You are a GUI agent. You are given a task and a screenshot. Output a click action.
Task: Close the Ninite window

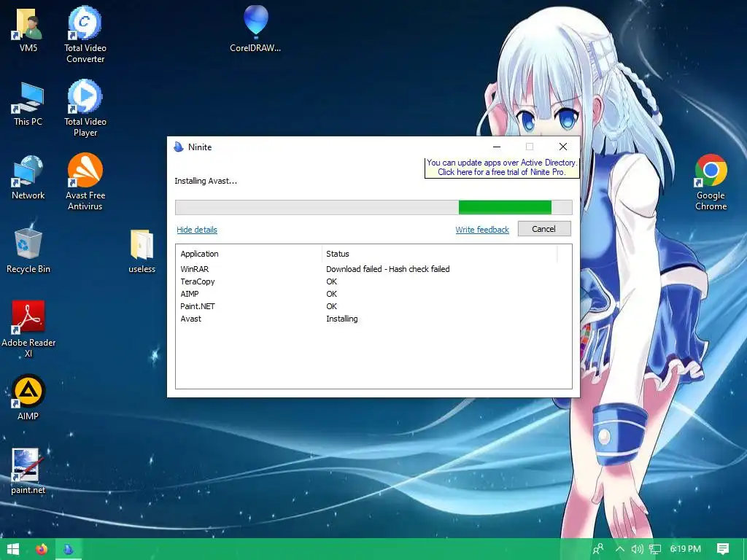click(563, 147)
